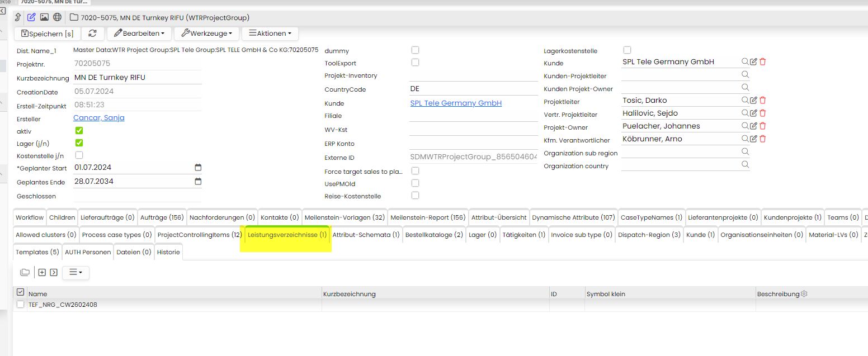Enable Force target sales checkbox
The image size is (868, 356).
coord(415,170)
